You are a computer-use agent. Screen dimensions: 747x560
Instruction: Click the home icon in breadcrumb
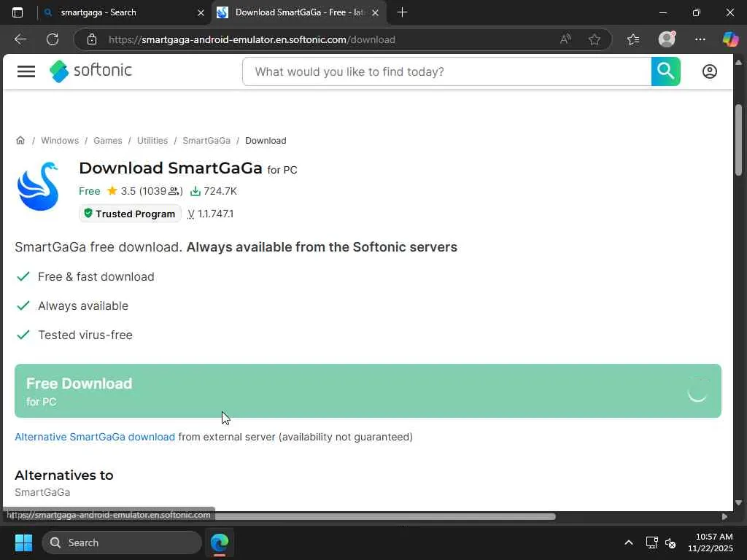pyautogui.click(x=20, y=141)
